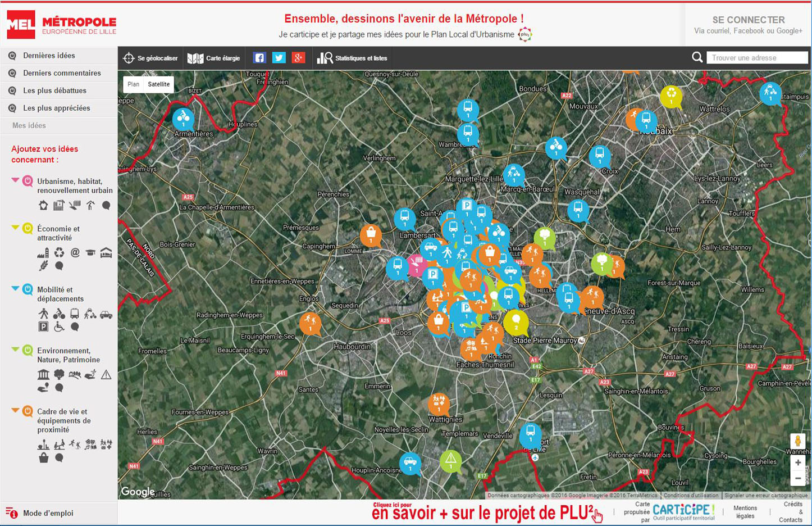
Task: Toggle the pink Urbanisme category power button
Action: point(28,181)
